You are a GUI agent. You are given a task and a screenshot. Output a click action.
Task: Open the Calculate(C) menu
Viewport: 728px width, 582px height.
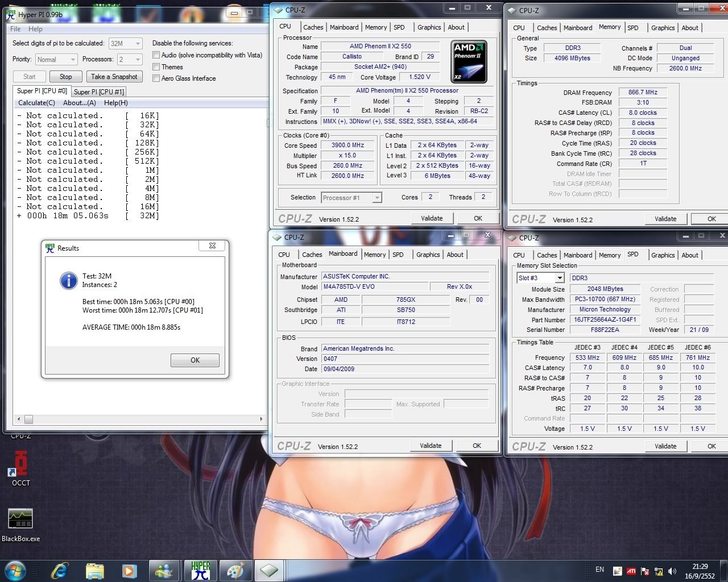tap(36, 103)
